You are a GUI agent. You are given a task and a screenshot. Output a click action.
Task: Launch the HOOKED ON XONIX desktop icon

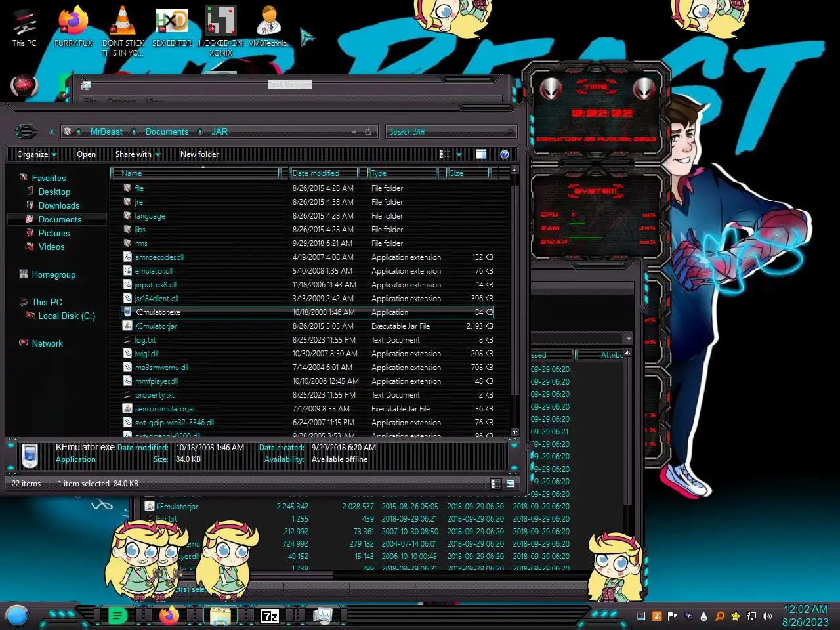(x=221, y=30)
